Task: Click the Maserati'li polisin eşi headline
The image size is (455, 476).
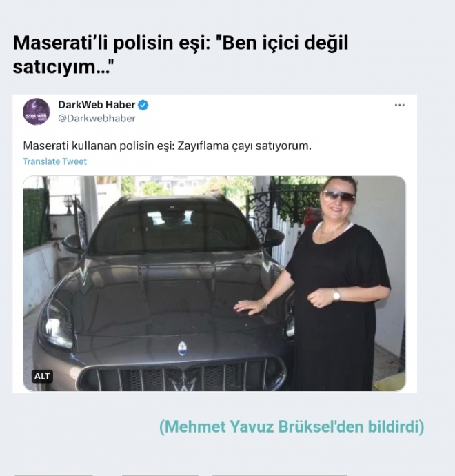Action: [x=181, y=54]
